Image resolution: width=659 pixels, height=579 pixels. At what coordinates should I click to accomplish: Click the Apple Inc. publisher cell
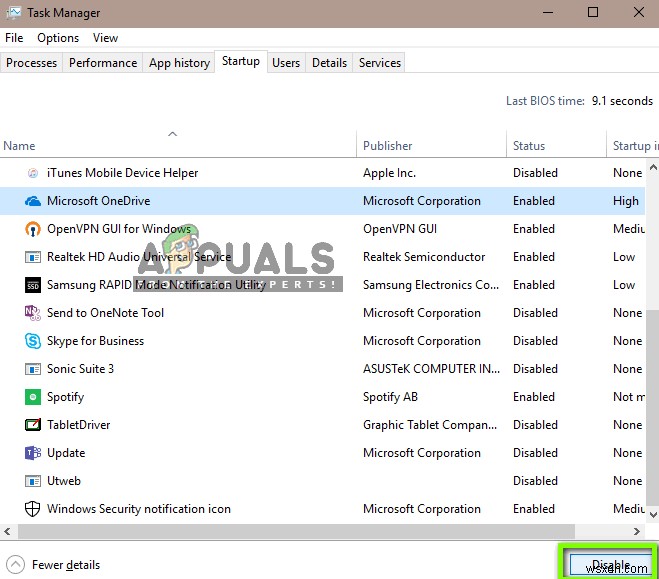click(x=390, y=173)
